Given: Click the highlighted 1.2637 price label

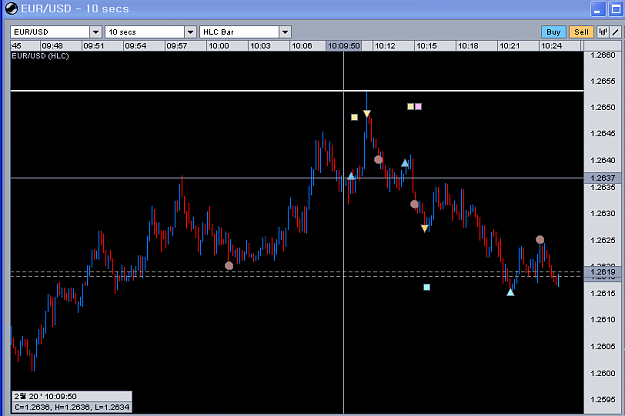Looking at the screenshot, I should [x=603, y=178].
